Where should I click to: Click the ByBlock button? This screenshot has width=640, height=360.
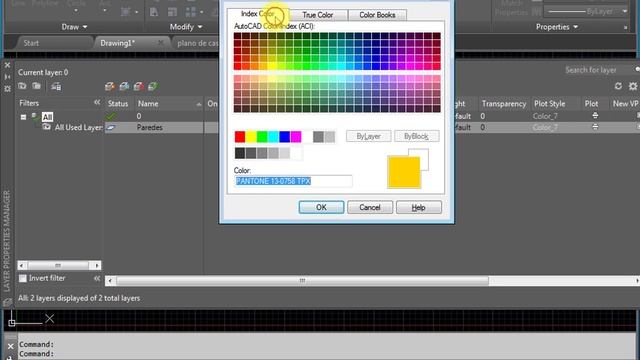click(416, 136)
